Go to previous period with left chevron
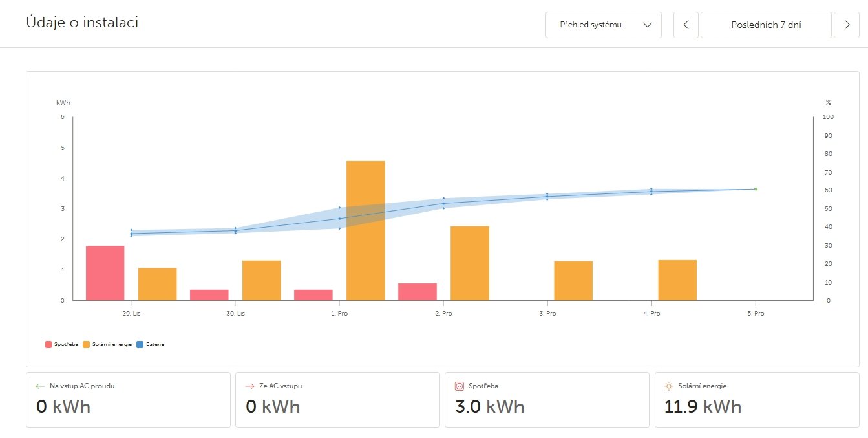Screen dimensions: 868x438 pyautogui.click(x=686, y=25)
